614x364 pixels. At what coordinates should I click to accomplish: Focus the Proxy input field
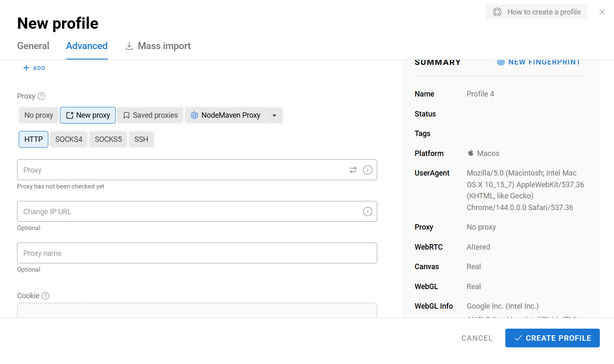197,170
